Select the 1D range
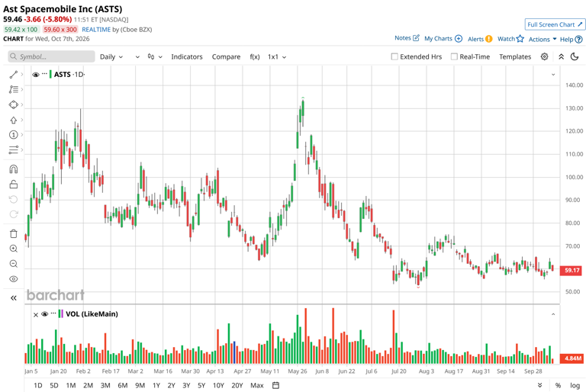Screen dimensions: 586x392 click(x=37, y=385)
